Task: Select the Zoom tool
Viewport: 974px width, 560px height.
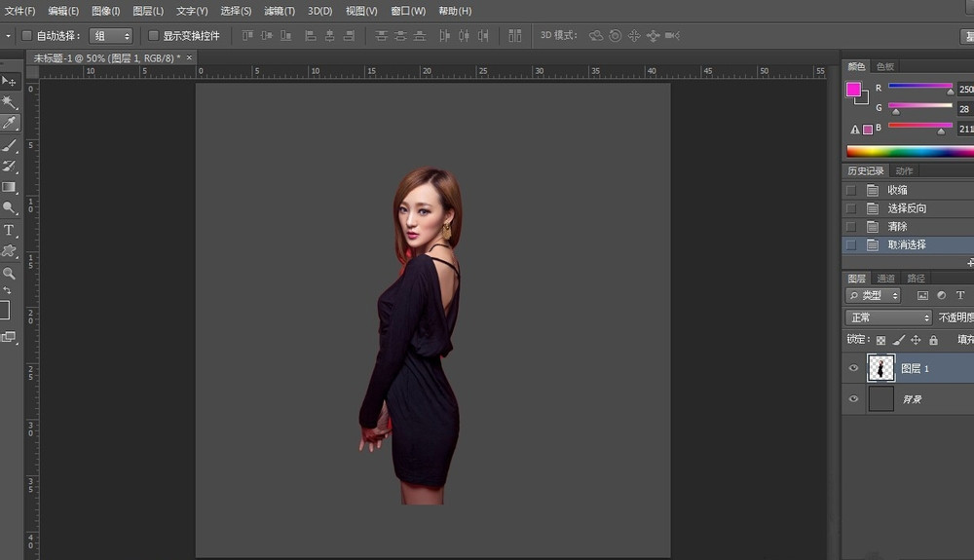Action: click(10, 274)
